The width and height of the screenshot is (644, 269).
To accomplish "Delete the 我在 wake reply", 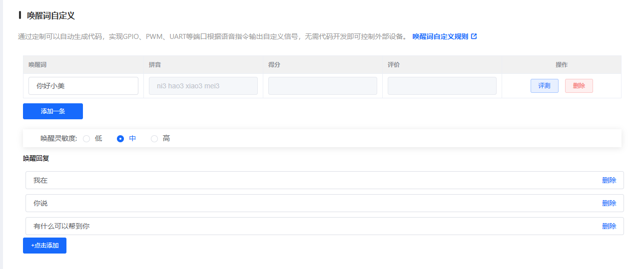I will (609, 181).
